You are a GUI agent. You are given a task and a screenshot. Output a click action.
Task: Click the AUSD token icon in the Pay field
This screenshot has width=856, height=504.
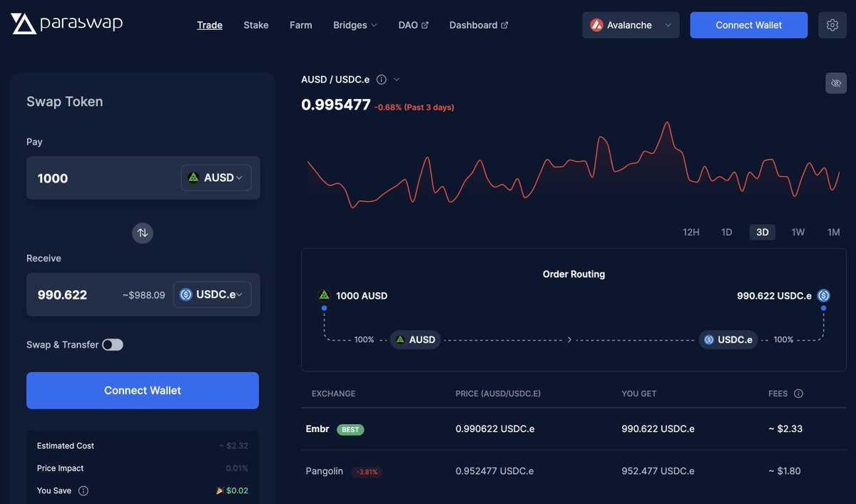point(193,178)
